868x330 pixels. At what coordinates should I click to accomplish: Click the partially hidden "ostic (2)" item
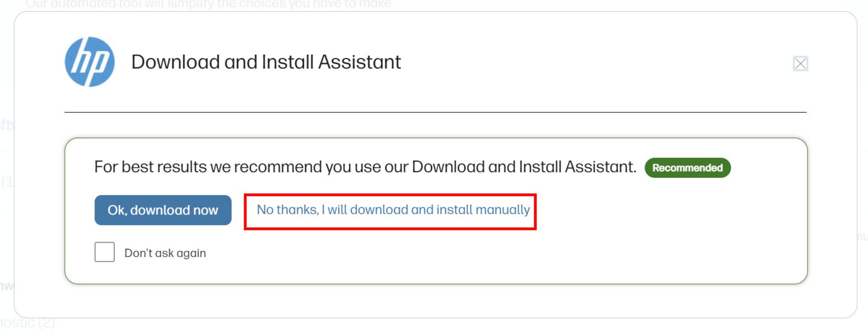(x=27, y=323)
